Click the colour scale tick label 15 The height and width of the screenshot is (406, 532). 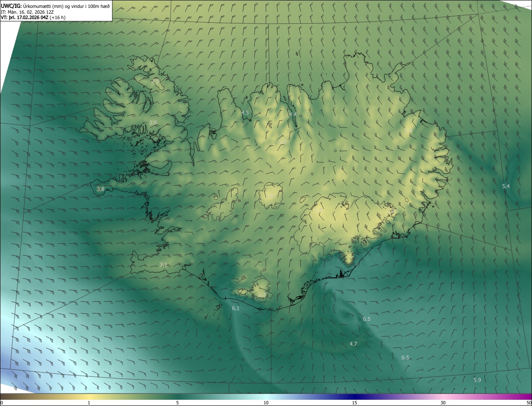coord(355,403)
